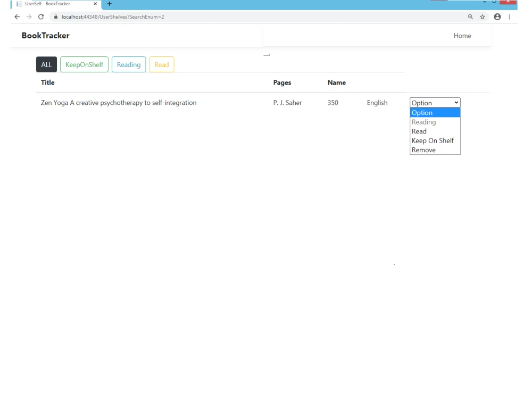The image size is (532, 399).
Task: Go to the BookTracker homepage via the logo
Action: pos(46,35)
